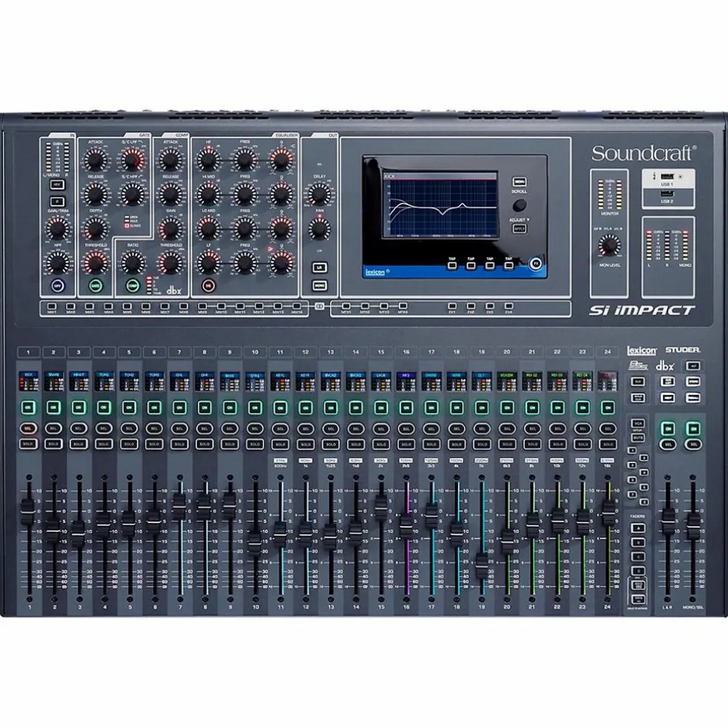Select the MIX14 bus button
Image resolution: width=728 pixels, height=728 pixels.
[x=297, y=306]
